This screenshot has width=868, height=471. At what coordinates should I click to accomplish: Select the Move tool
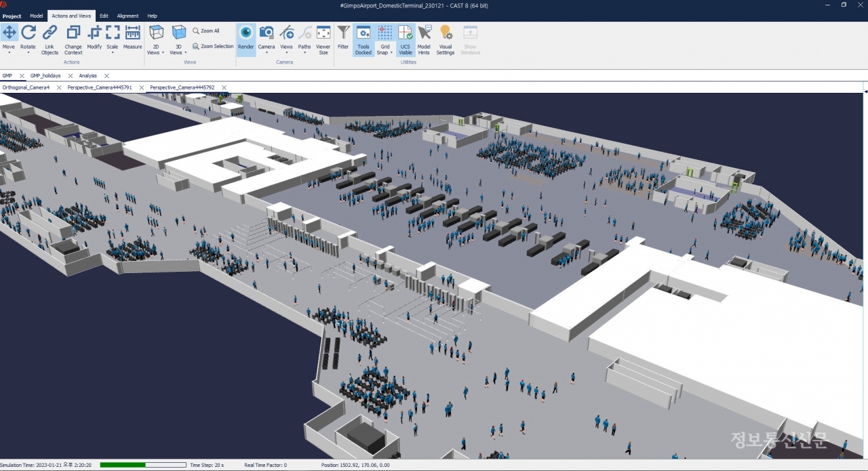[x=9, y=39]
